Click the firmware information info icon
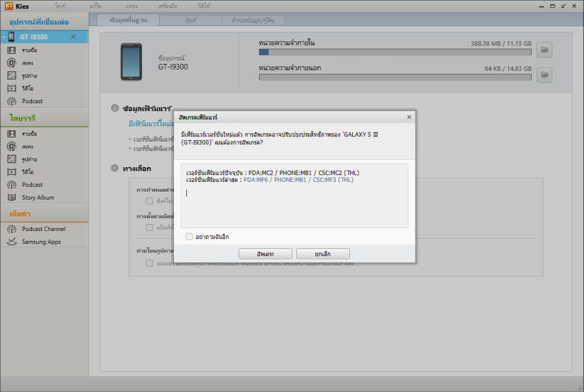The image size is (584, 392). click(x=115, y=108)
